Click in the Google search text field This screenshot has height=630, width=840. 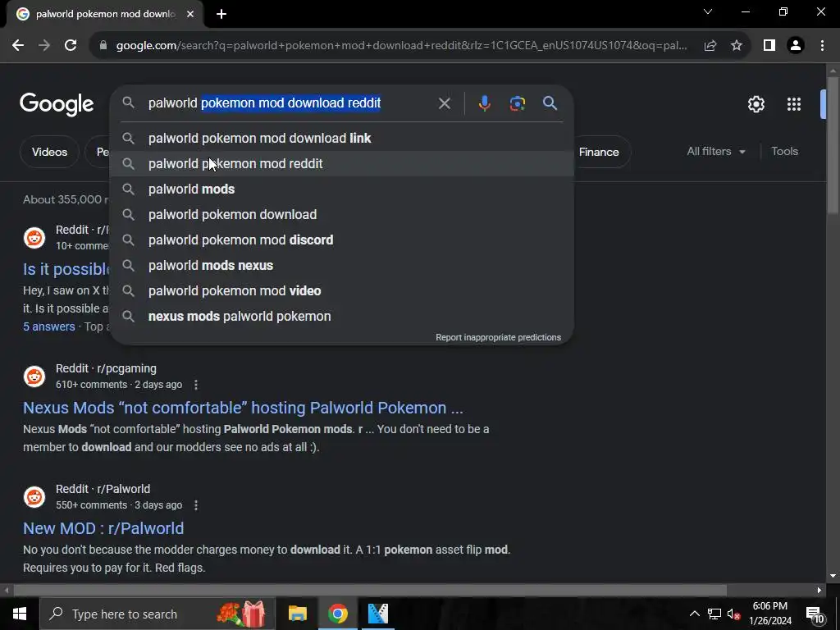[290, 103]
